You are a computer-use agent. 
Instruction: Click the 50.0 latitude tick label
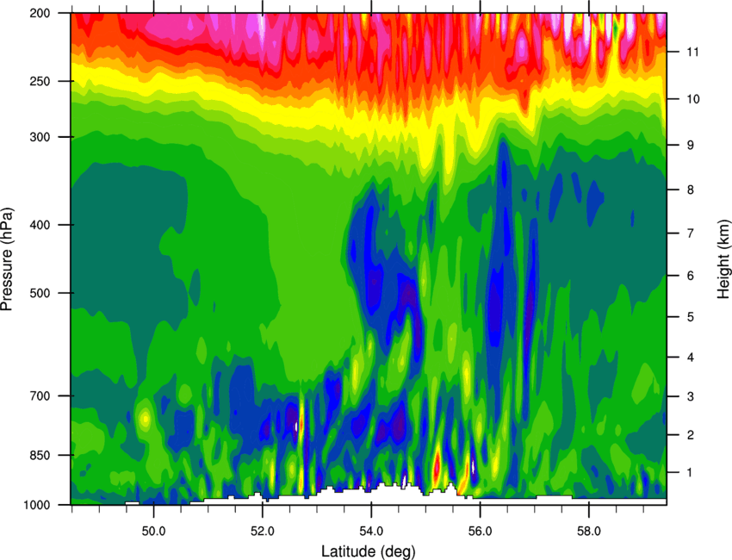coord(153,532)
